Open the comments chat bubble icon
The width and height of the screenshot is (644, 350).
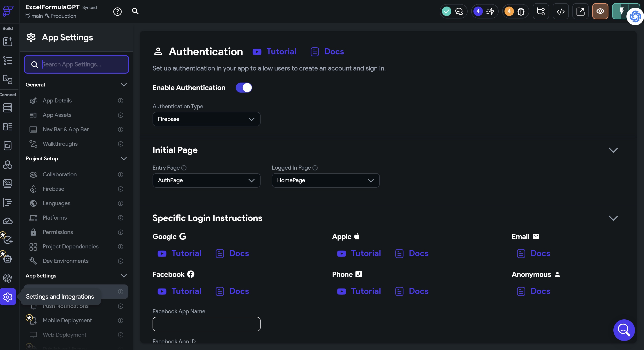(459, 11)
